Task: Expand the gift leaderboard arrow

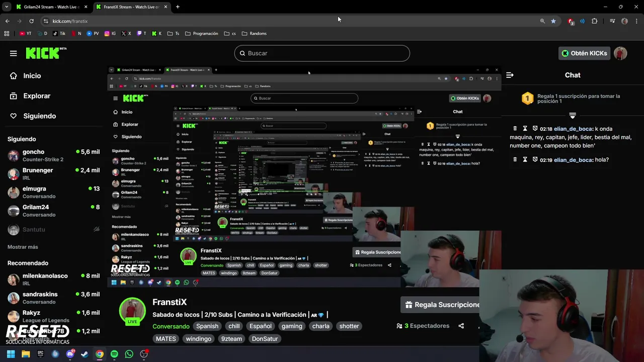Action: click(573, 116)
